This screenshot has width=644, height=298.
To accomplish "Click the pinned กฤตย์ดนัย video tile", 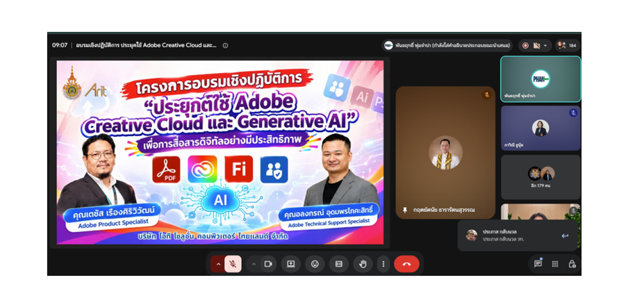I will pos(445,152).
